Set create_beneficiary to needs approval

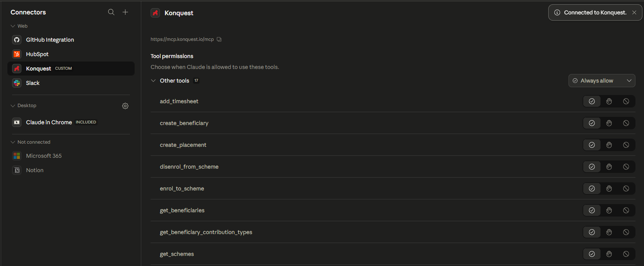(609, 123)
